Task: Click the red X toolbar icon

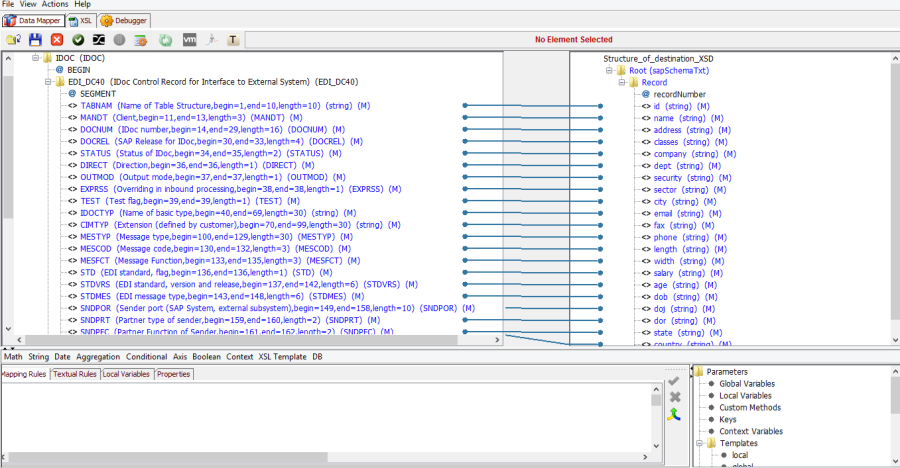Action: point(57,40)
